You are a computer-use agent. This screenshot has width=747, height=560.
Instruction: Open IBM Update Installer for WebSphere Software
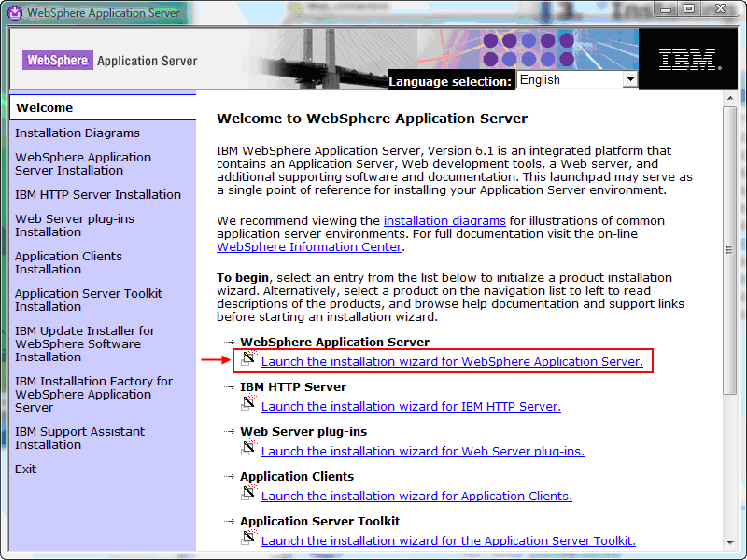coord(84,343)
